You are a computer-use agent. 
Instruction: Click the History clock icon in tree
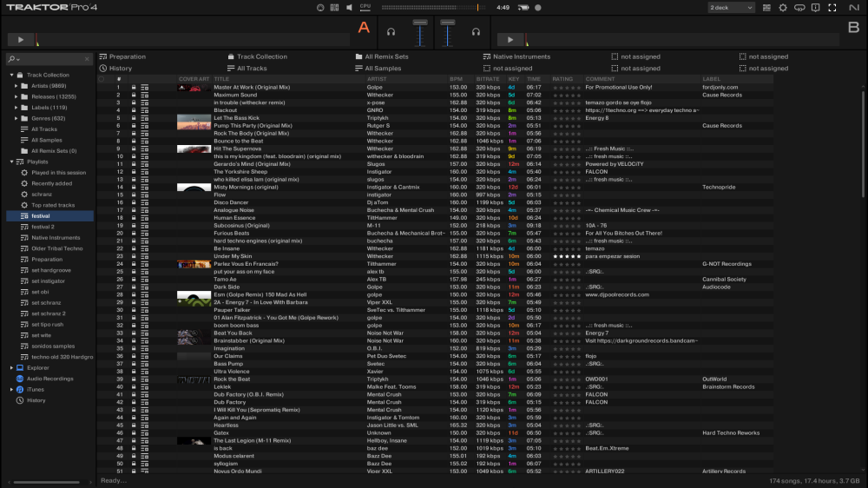click(20, 400)
